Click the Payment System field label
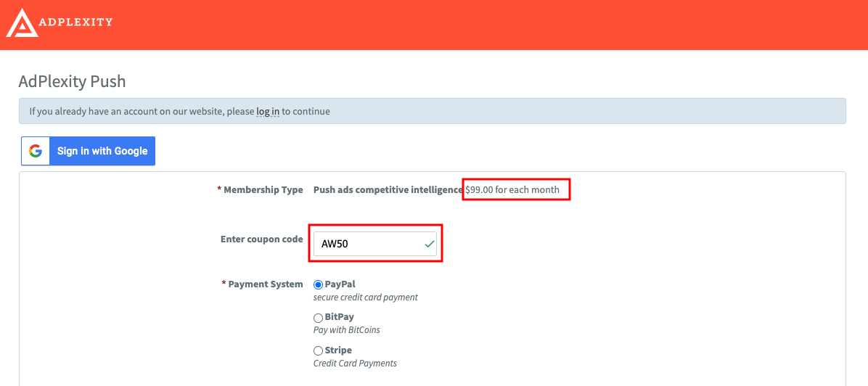868x386 pixels. [265, 284]
